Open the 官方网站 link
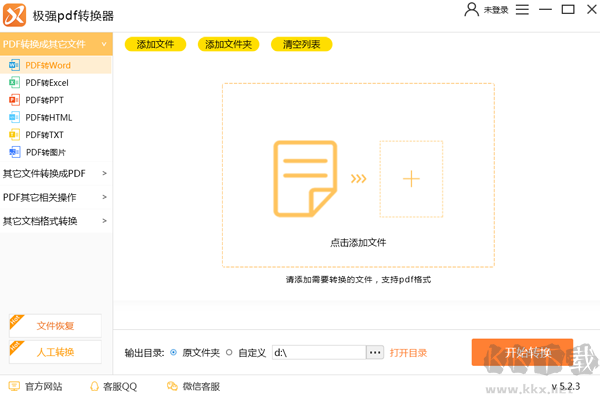The height and width of the screenshot is (396, 600). [x=44, y=386]
